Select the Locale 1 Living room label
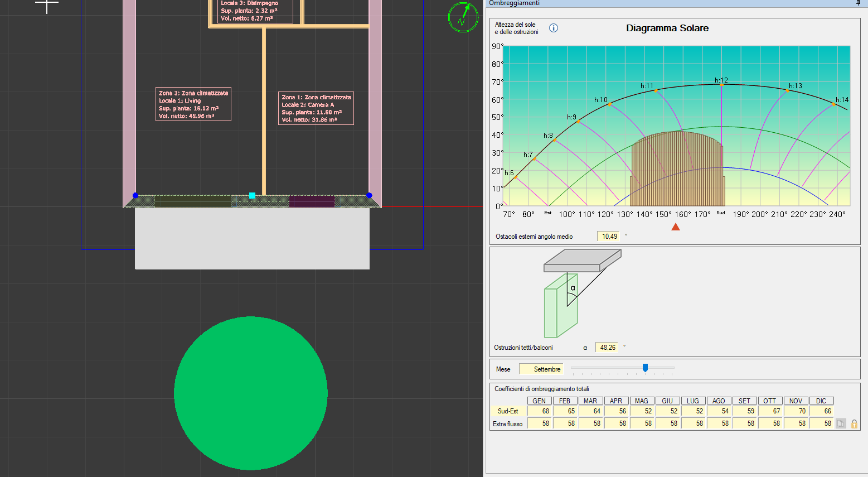Screen dimensions: 868x477 (x=193, y=104)
